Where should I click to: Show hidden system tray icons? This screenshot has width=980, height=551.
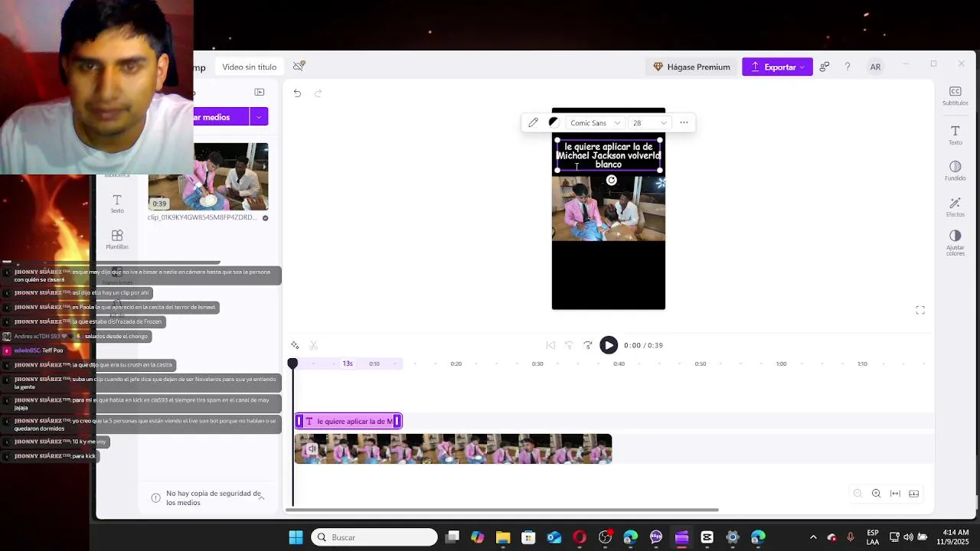tap(813, 537)
